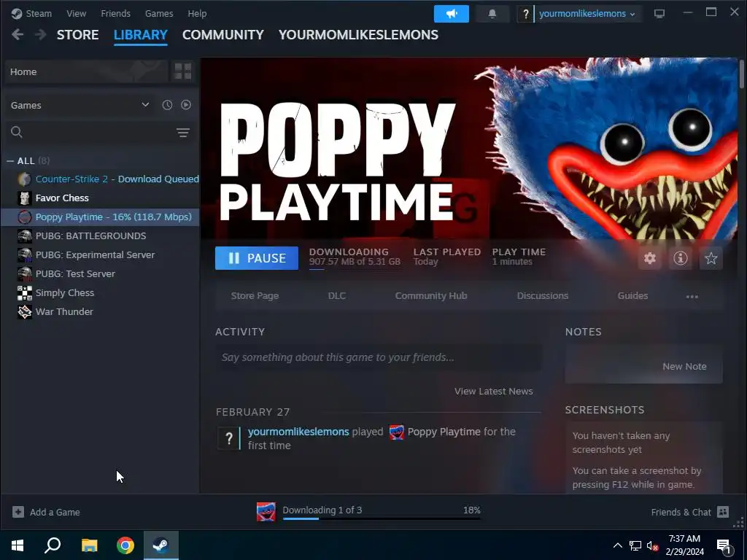
Task: Expand yourmomlikeslemons account dropdown
Action: coord(587,14)
